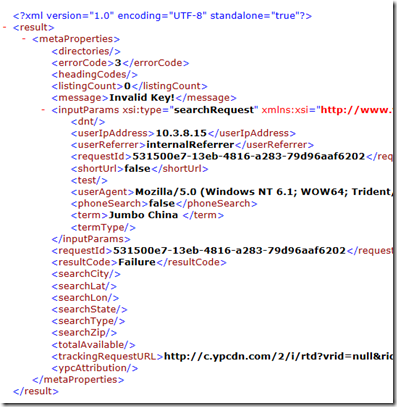Click the errorCode value 3
Screen dimensions: 397x407
point(118,63)
